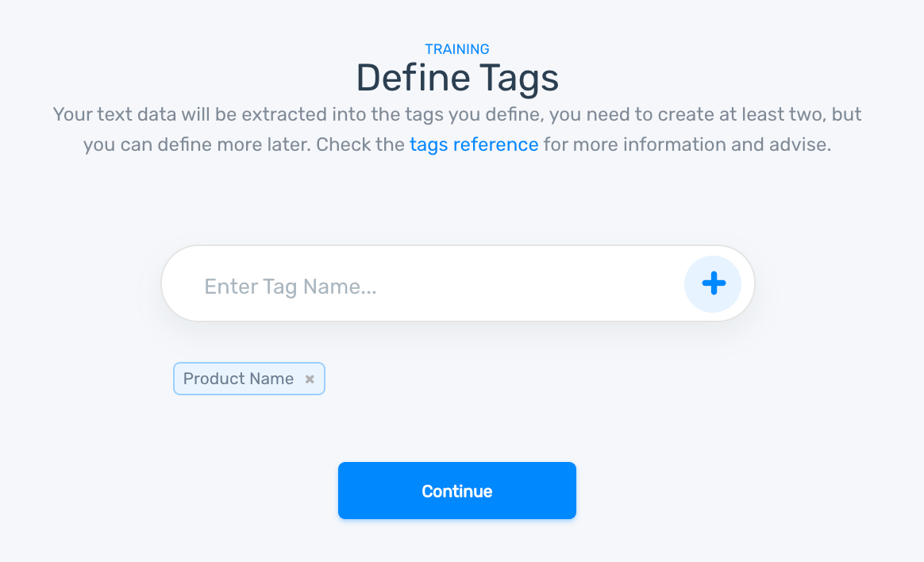
Task: View tags reference for more information
Action: pyautogui.click(x=474, y=145)
